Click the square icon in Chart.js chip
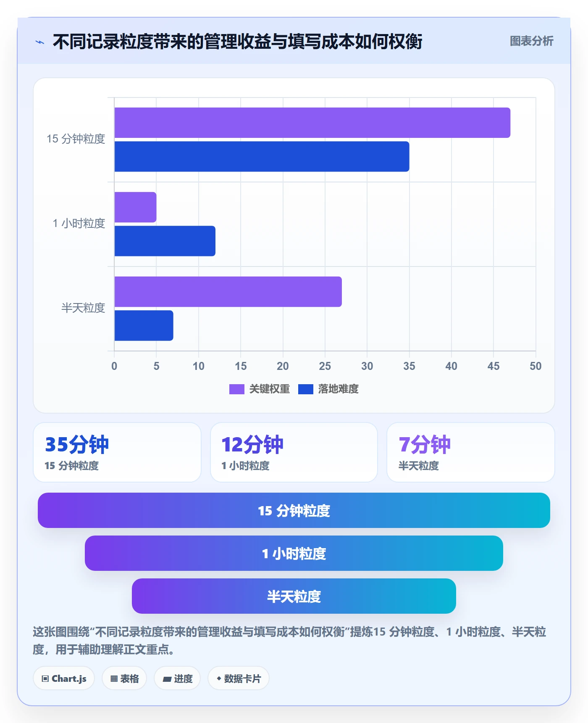Viewport: 588px width, 723px height. 45,679
